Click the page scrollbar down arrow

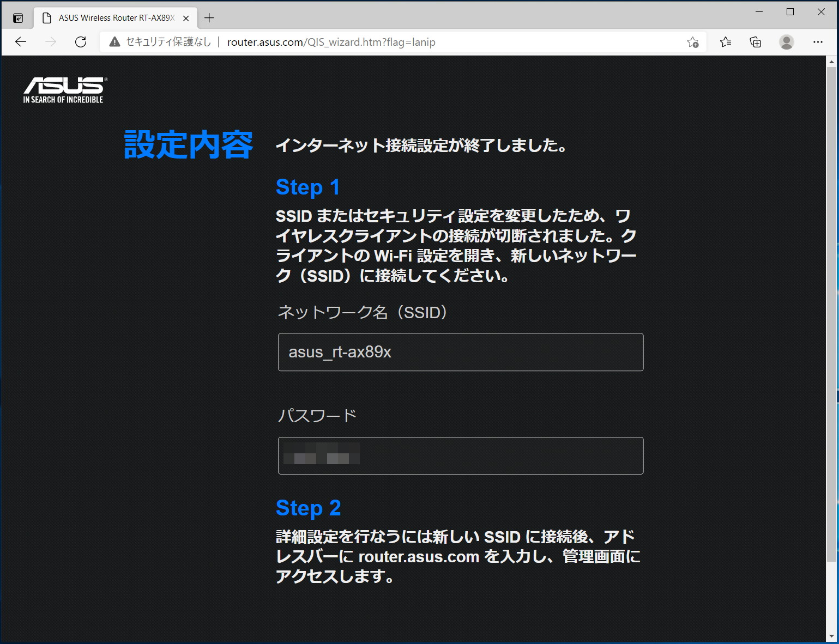point(831,636)
